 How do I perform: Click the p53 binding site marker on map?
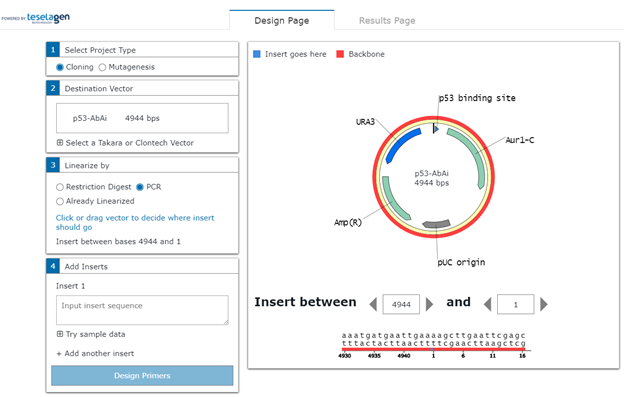tap(435, 128)
